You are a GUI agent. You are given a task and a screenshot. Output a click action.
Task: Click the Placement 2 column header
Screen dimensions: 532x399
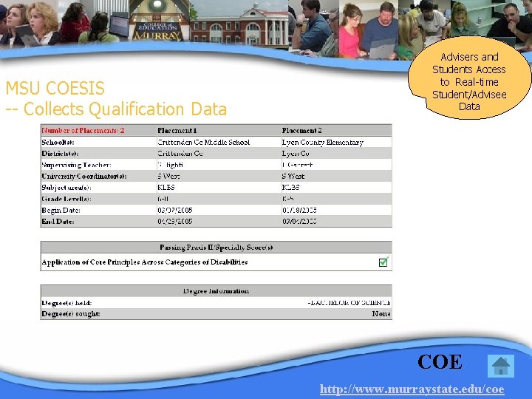(301, 130)
